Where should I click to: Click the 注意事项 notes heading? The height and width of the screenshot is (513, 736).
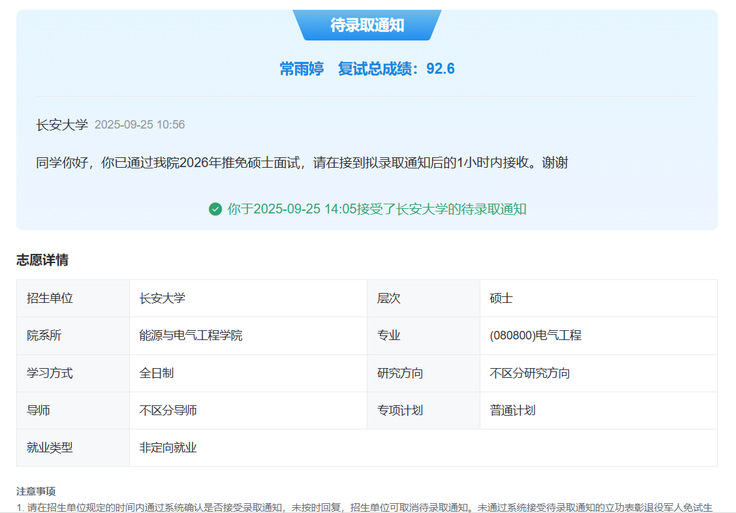[x=36, y=491]
